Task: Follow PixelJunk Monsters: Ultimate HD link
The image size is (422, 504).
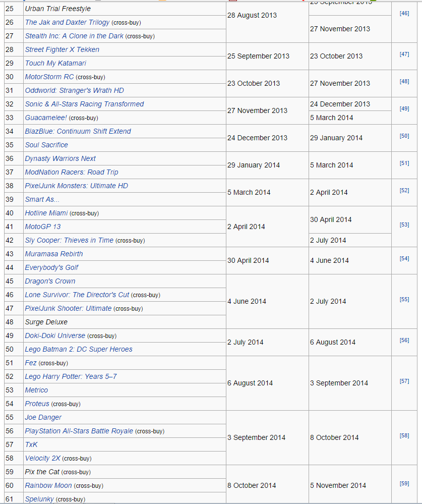Action: (x=77, y=186)
